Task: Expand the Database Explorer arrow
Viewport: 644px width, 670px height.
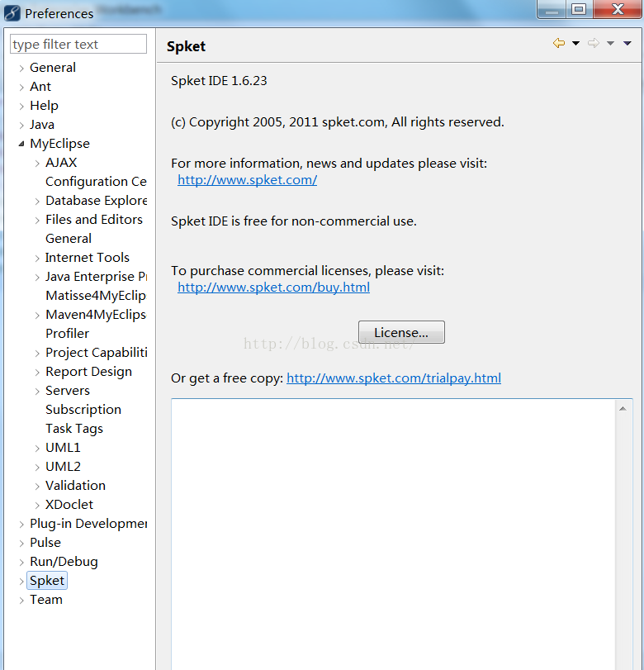Action: coord(37,202)
